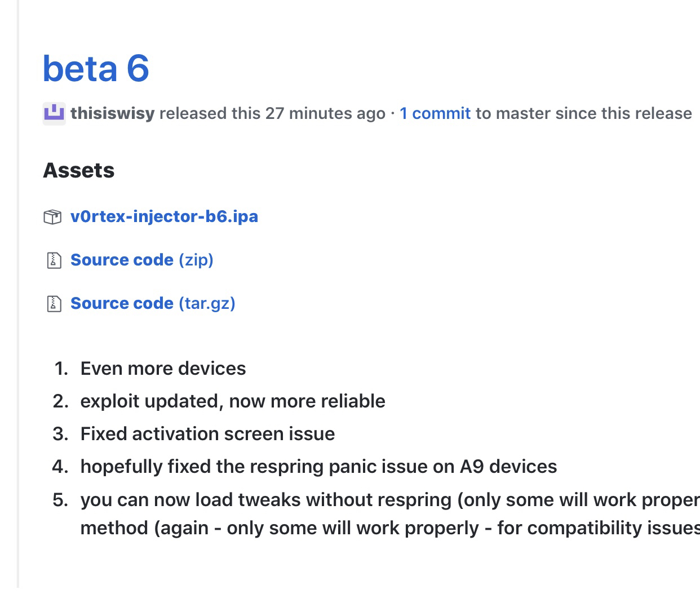Click the package icon beside v0rtex-injector-b6.ipa
Viewport: 700px width, 616px height.
click(52, 217)
